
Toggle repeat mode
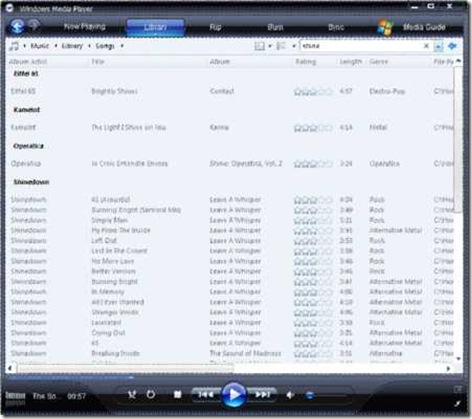(x=151, y=395)
